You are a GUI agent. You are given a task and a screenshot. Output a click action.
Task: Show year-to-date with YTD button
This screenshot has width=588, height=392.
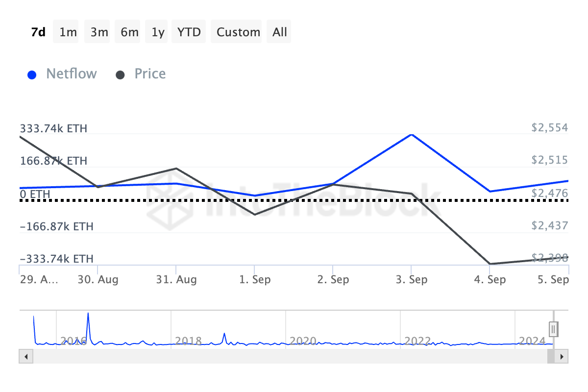point(189,32)
